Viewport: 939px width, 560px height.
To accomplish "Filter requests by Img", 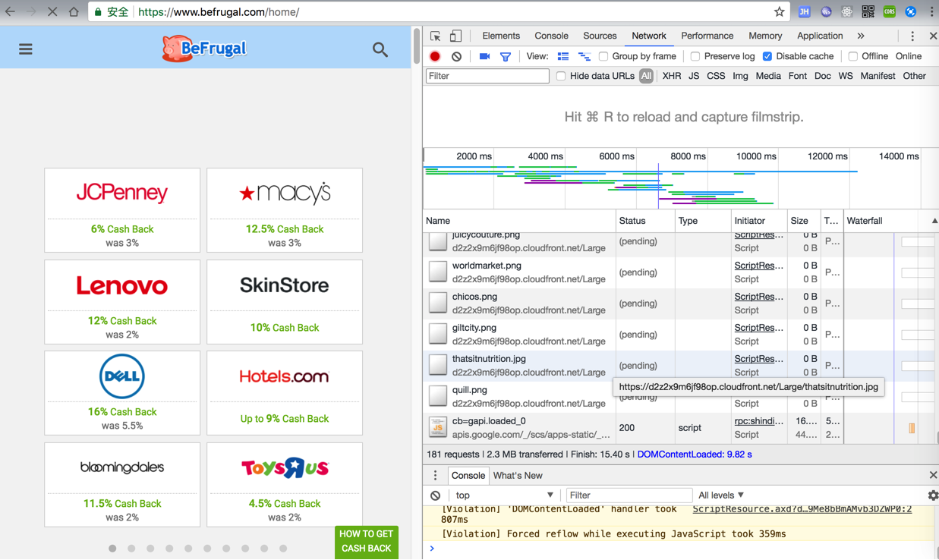I will tap(740, 76).
